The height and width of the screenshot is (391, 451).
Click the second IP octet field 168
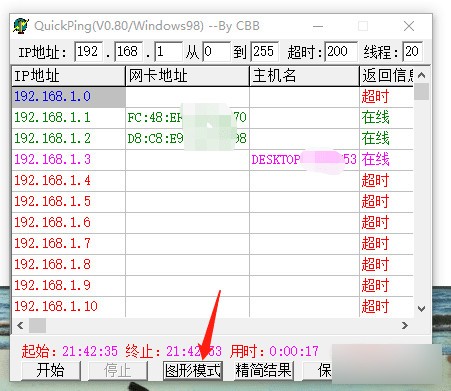point(129,52)
